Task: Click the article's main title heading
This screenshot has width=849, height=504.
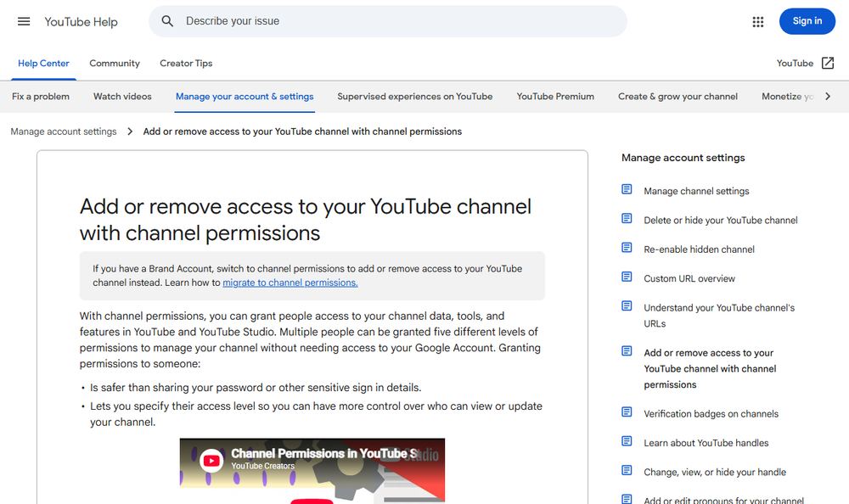Action: (306, 220)
